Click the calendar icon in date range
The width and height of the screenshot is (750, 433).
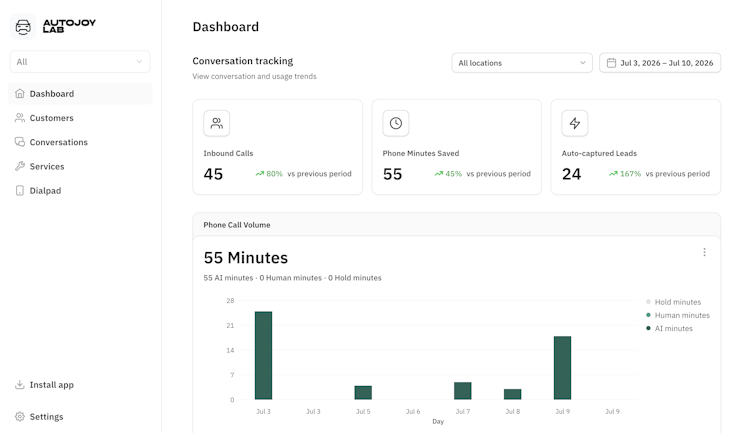point(611,63)
